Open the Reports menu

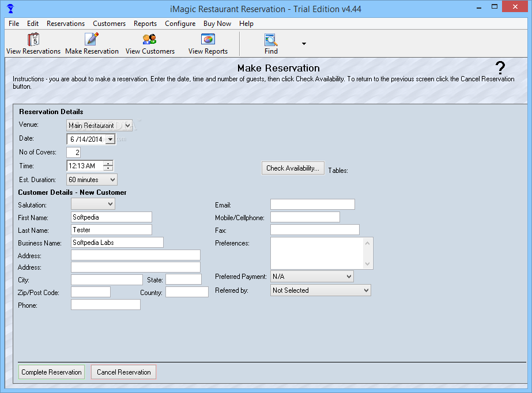tap(145, 24)
